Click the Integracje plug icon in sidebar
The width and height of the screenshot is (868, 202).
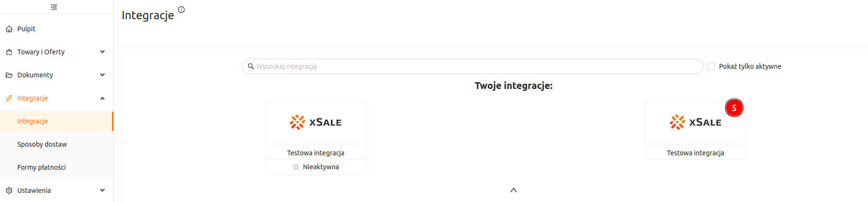tap(9, 98)
